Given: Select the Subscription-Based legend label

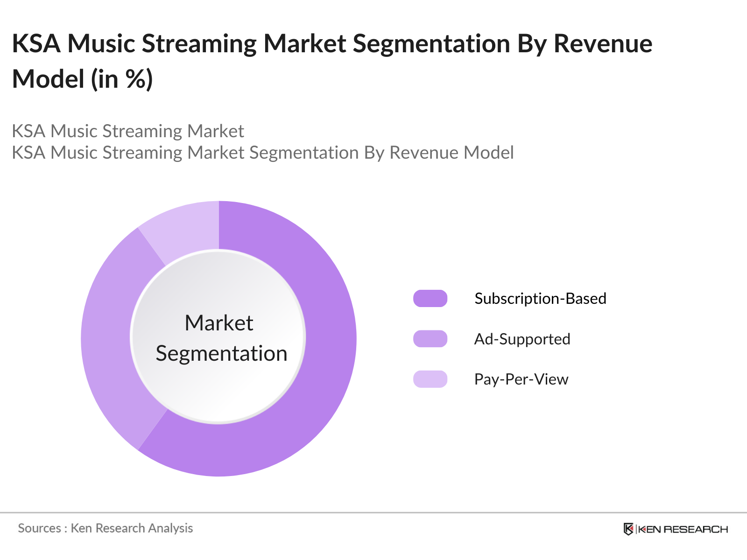Looking at the screenshot, I should (540, 299).
